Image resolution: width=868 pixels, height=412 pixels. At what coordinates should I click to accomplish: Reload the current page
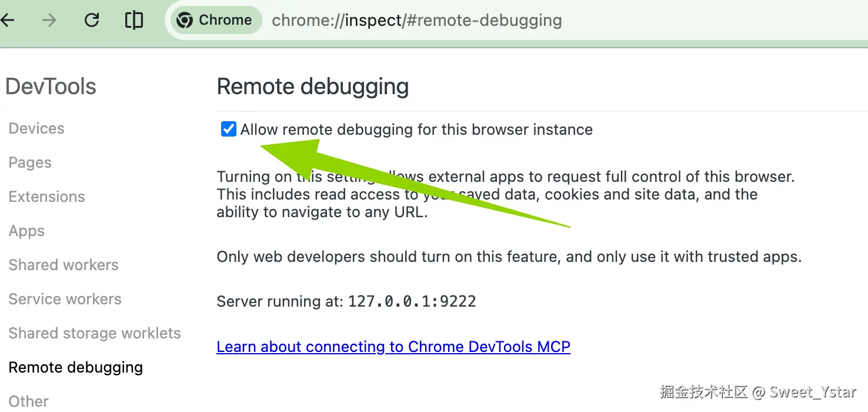click(x=92, y=20)
